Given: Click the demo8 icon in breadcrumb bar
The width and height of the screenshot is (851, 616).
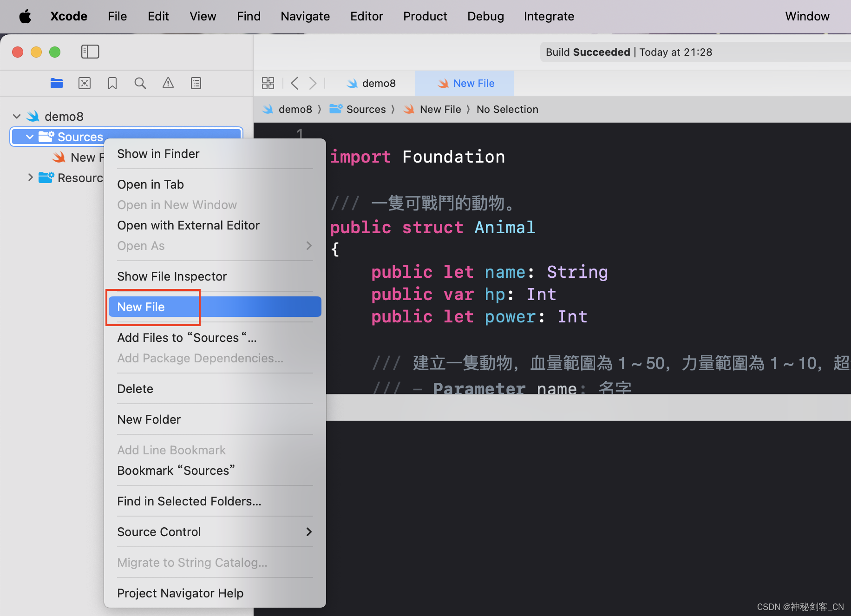Looking at the screenshot, I should [x=268, y=109].
